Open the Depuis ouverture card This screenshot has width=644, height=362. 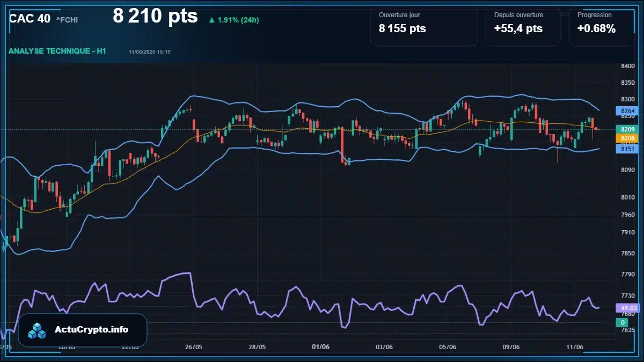point(523,26)
